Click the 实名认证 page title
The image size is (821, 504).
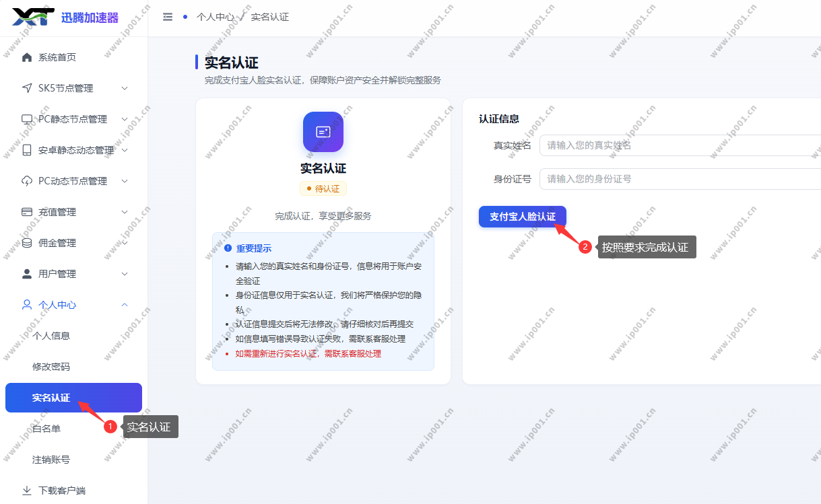pos(232,63)
